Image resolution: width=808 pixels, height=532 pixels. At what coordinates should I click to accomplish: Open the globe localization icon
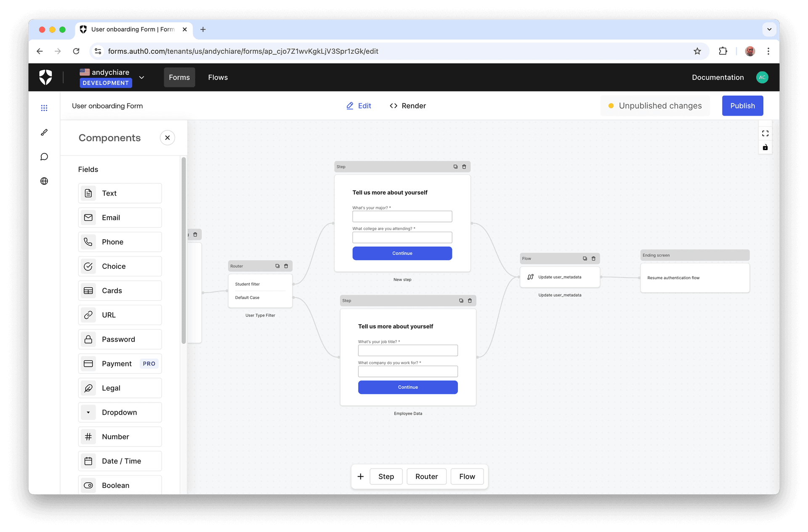pyautogui.click(x=44, y=181)
